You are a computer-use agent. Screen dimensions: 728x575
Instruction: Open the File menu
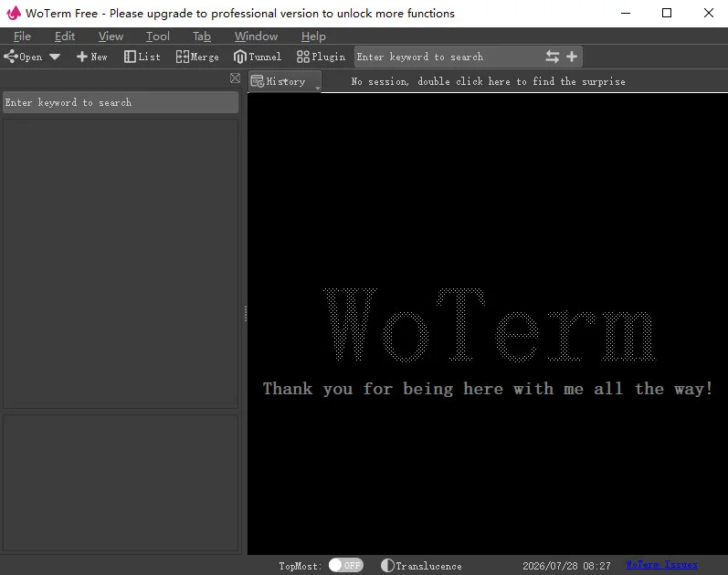click(22, 37)
